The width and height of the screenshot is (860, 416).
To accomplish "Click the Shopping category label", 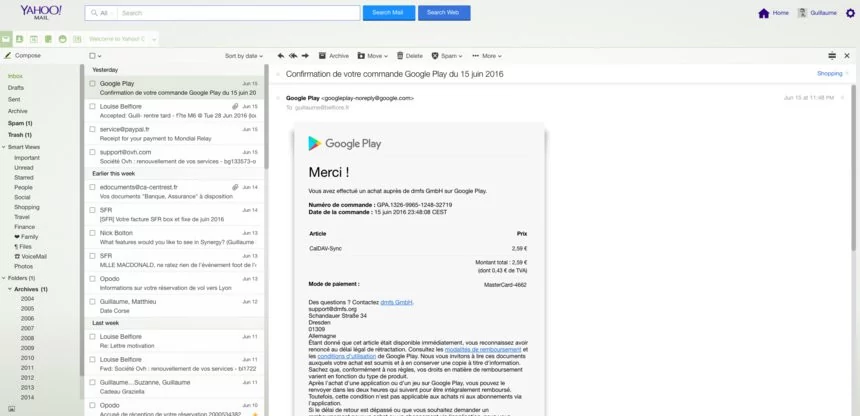I will click(x=829, y=74).
